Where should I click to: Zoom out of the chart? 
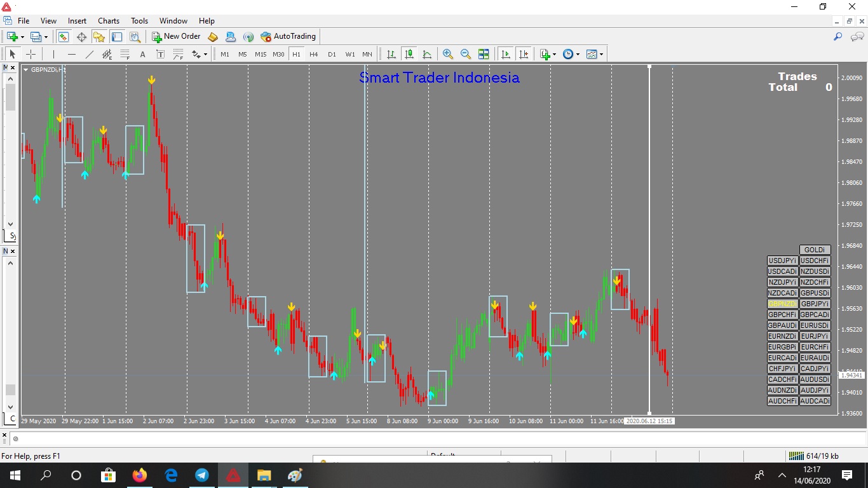[x=466, y=55]
